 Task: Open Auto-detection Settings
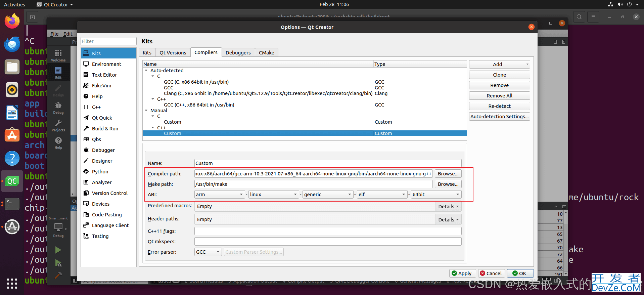click(499, 117)
